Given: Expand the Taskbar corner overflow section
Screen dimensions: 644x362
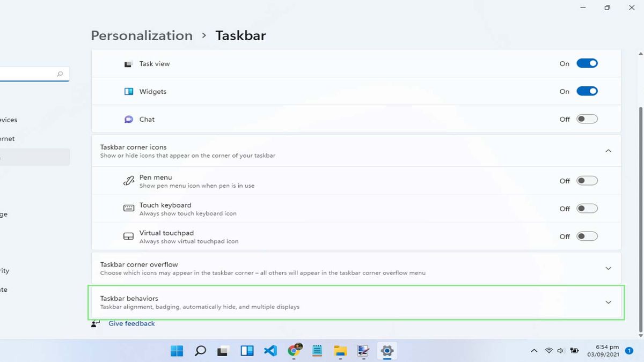Looking at the screenshot, I should pyautogui.click(x=608, y=268).
